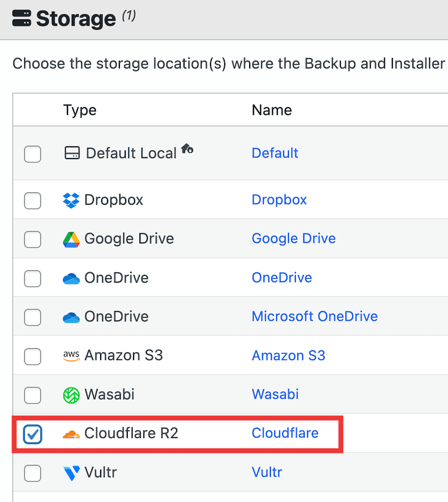Click the 'Dropbox' type label text
This screenshot has height=502, width=448.
coord(113,200)
